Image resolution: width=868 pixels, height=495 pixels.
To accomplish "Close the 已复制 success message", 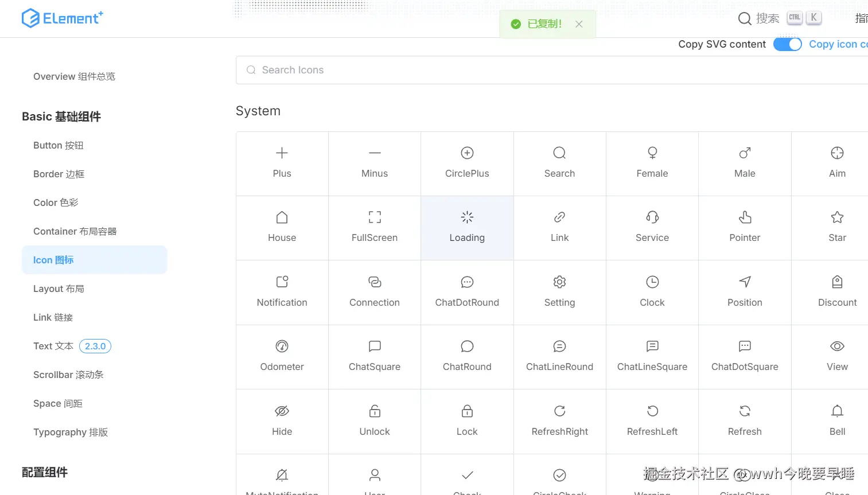I will point(579,24).
